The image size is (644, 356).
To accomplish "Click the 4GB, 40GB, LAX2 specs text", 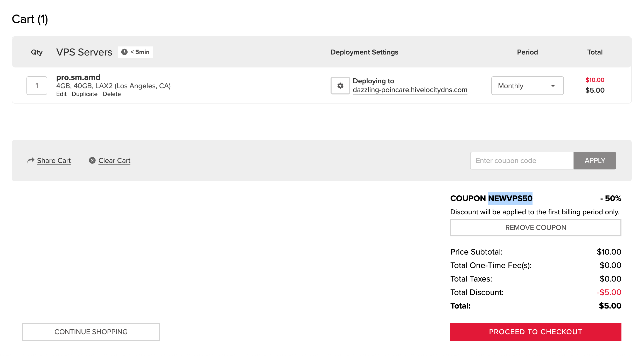I will pos(113,86).
